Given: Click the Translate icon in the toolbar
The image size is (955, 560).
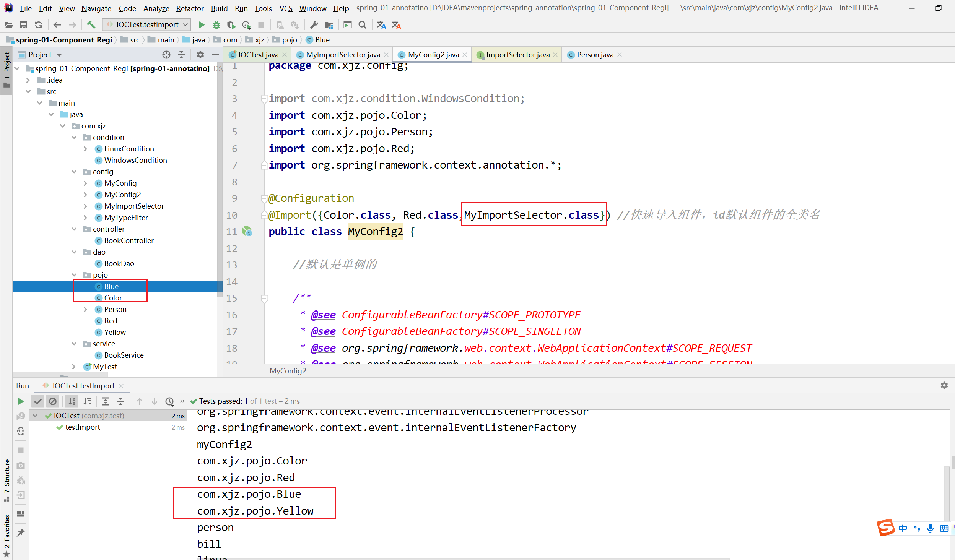Looking at the screenshot, I should pyautogui.click(x=381, y=25).
